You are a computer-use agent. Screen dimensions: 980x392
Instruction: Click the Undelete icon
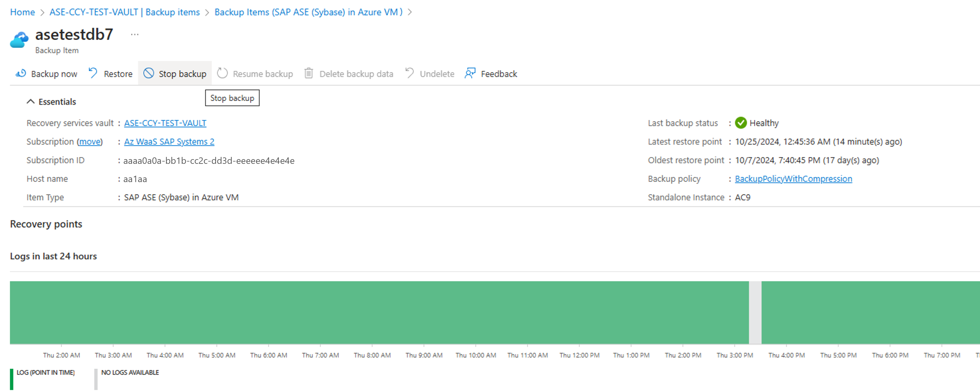[409, 73]
